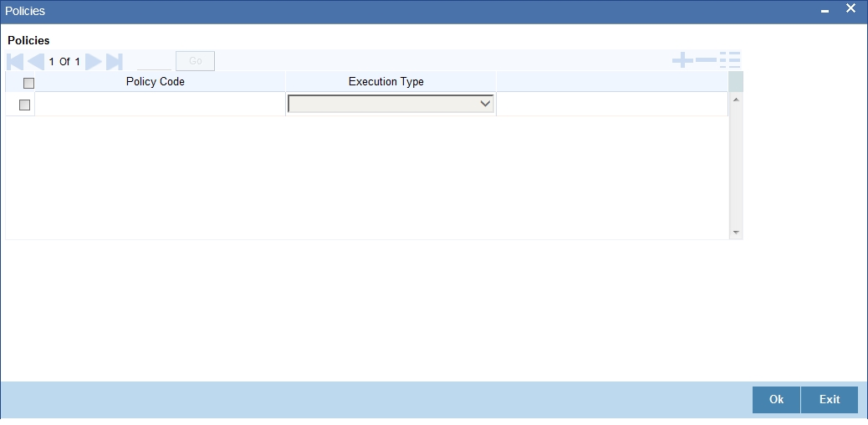
Task: Click the '1 Of 1' page indicator
Action: click(64, 62)
